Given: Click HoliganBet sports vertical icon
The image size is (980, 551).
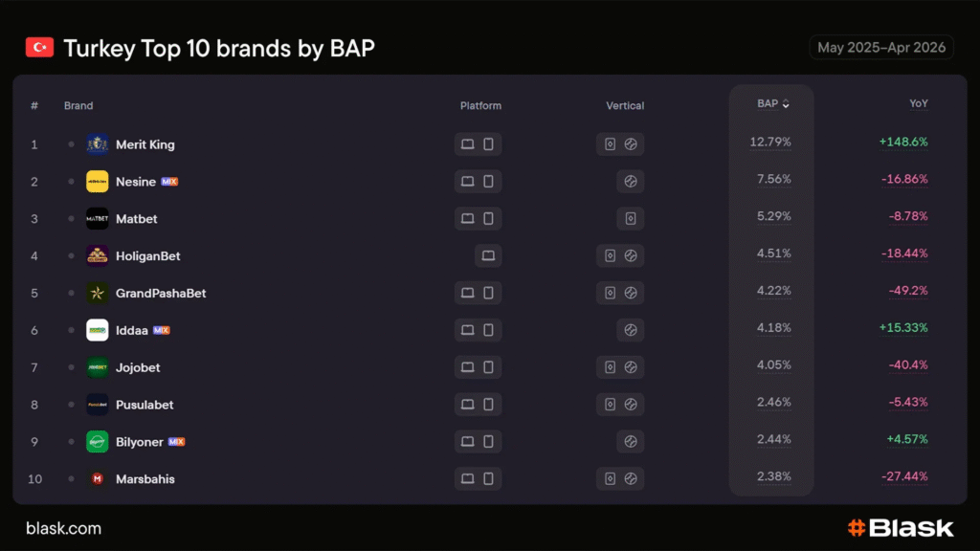Looking at the screenshot, I should (x=631, y=255).
